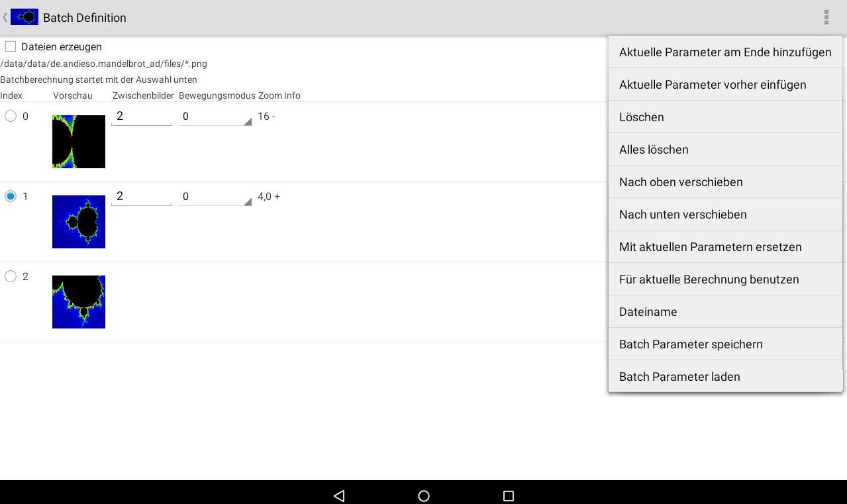Enable the Dateien erzeugen checkbox
This screenshot has width=847, height=504.
(x=11, y=46)
